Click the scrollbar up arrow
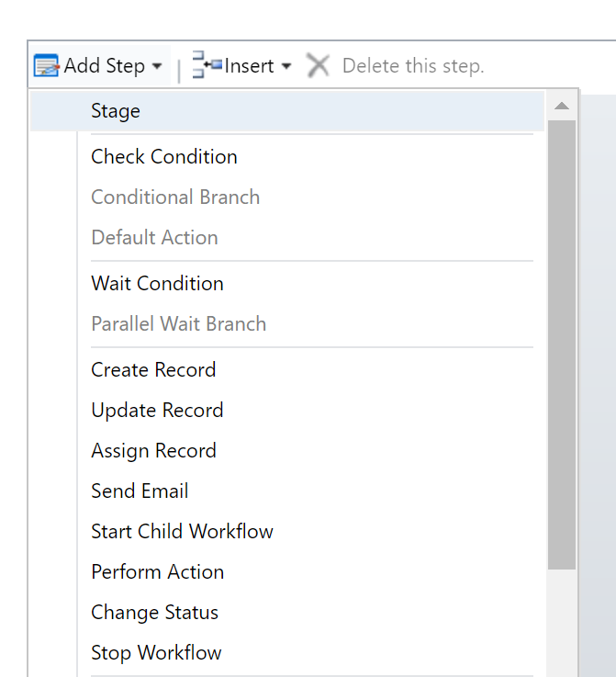This screenshot has height=677, width=616. 562,107
